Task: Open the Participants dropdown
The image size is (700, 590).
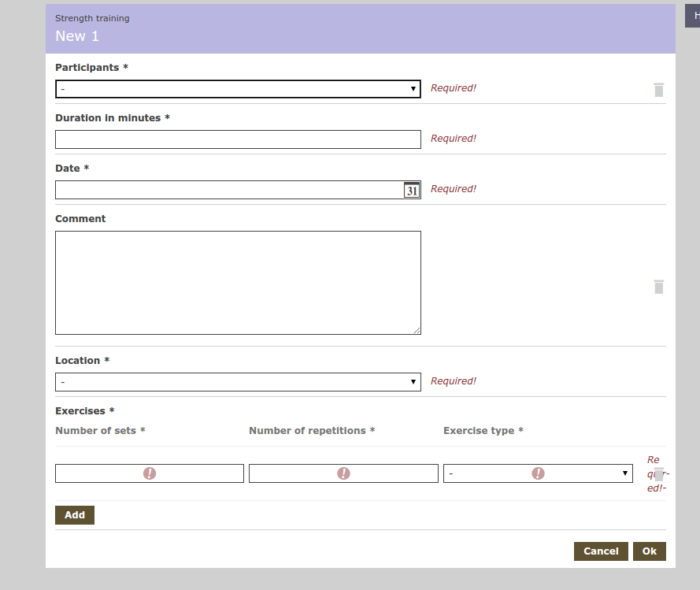Action: tap(238, 89)
